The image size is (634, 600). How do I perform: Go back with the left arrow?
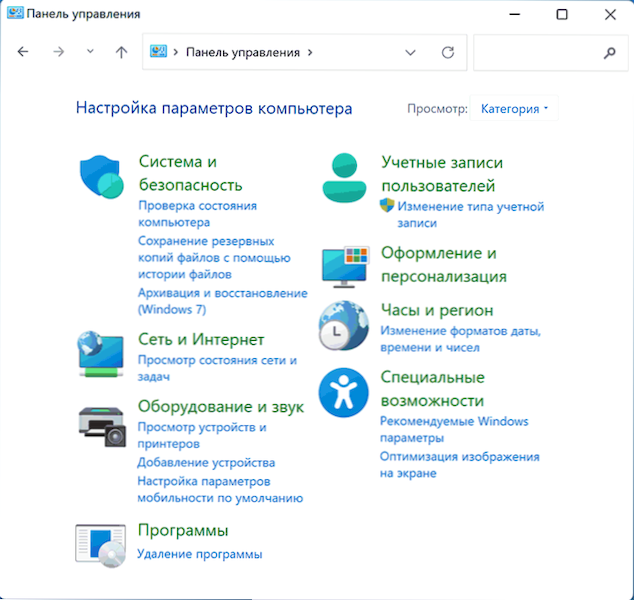coord(23,52)
